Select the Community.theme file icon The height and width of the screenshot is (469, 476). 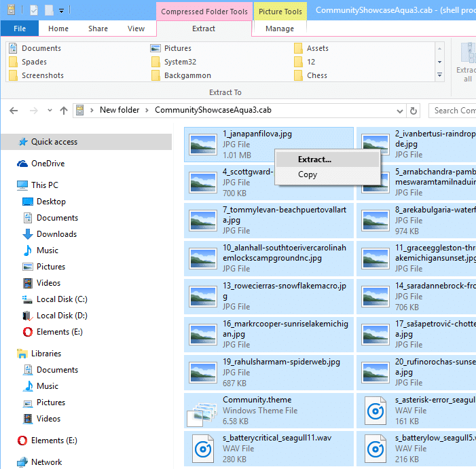tap(201, 410)
